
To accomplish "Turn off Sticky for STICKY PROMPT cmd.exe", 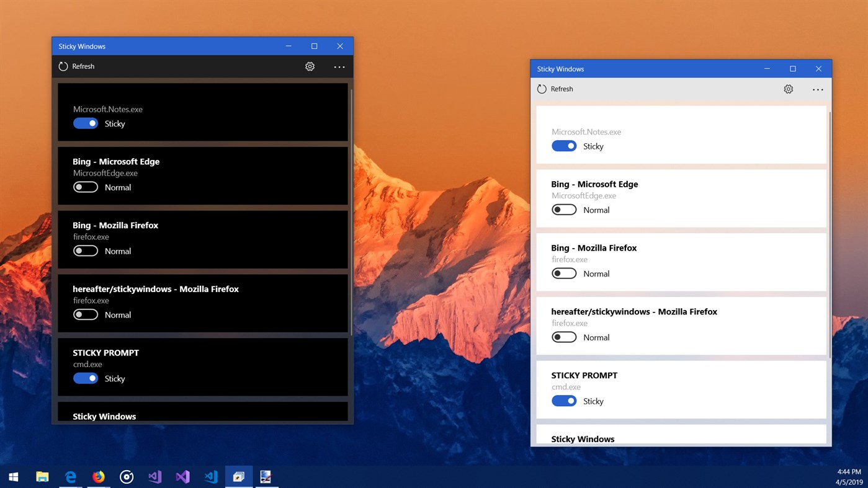I will coord(86,378).
